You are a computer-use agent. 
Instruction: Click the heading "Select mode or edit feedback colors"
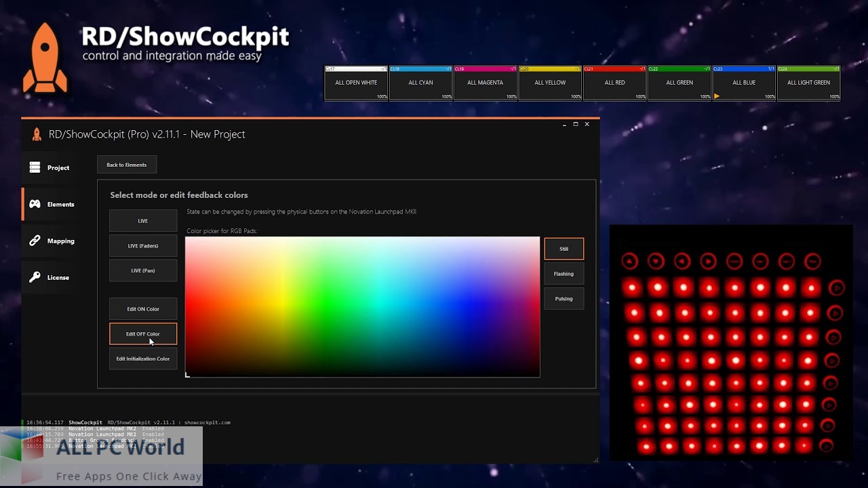pos(179,195)
